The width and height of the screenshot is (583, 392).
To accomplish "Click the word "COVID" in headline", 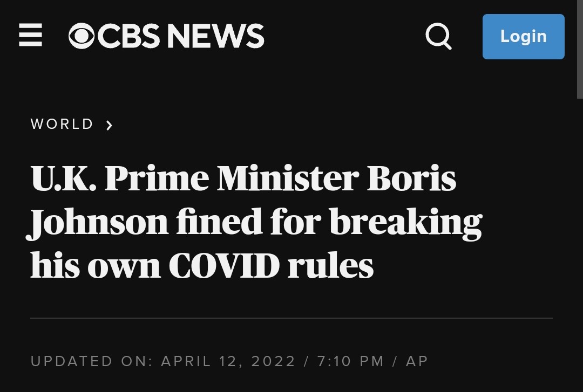I will (224, 266).
